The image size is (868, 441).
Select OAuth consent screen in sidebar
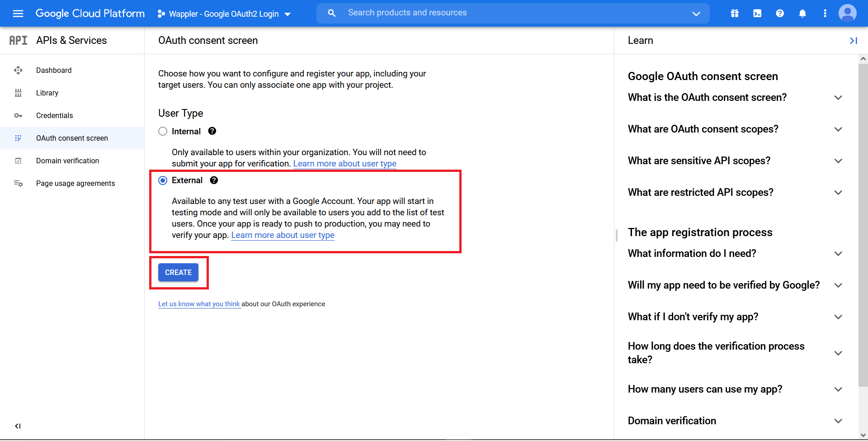[x=72, y=138]
